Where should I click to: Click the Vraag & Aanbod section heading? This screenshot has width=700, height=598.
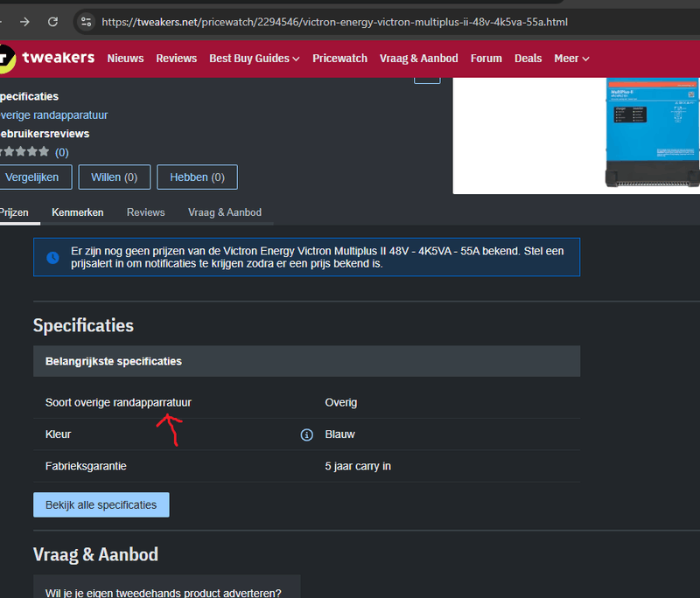(x=95, y=554)
